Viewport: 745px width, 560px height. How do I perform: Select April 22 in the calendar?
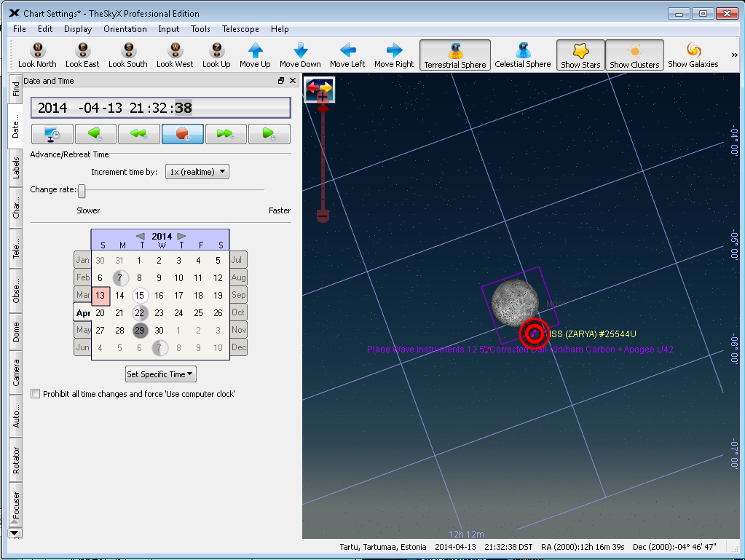pyautogui.click(x=139, y=312)
